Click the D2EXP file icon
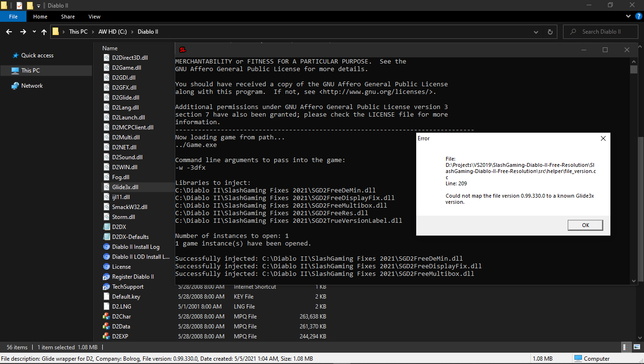Viewport: 644px width, 364px height. coord(106,336)
